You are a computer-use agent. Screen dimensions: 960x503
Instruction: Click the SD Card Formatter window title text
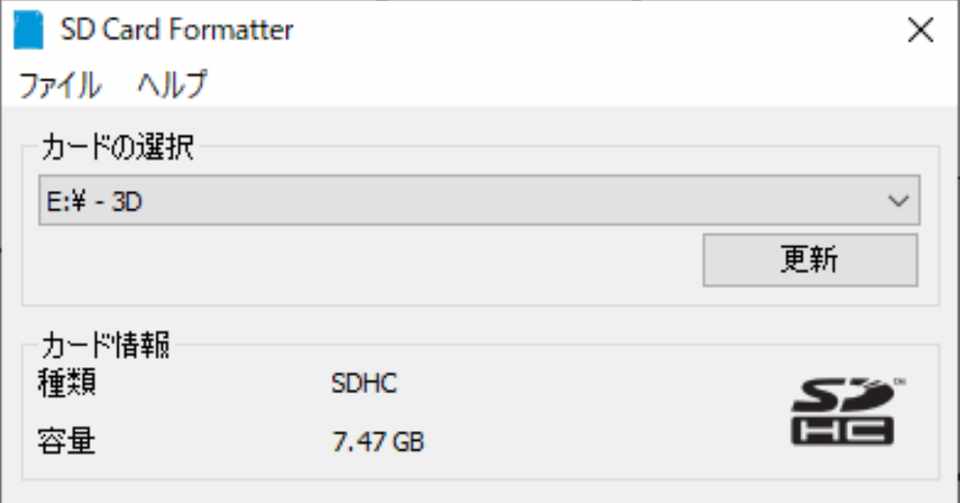click(176, 31)
